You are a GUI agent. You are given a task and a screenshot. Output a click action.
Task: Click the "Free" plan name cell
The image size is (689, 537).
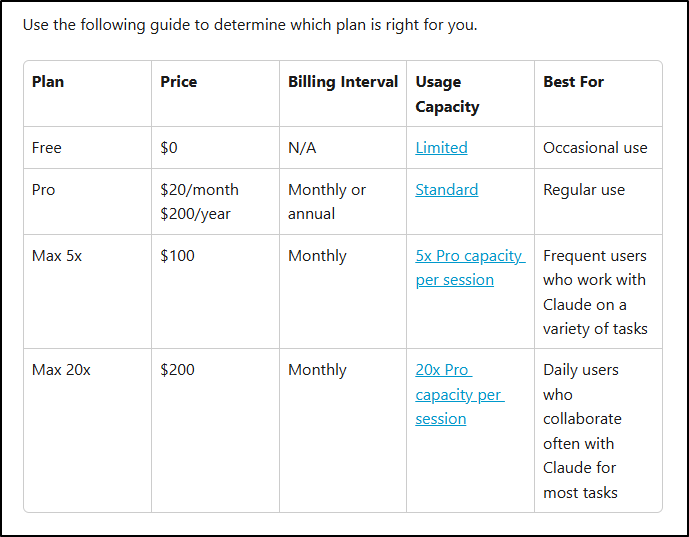coord(47,148)
